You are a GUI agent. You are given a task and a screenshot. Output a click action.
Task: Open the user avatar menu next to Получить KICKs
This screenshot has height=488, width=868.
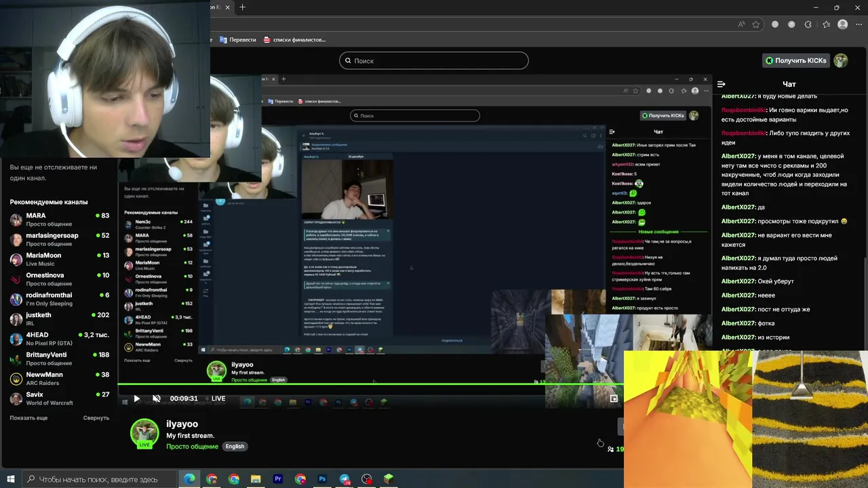pyautogui.click(x=841, y=60)
